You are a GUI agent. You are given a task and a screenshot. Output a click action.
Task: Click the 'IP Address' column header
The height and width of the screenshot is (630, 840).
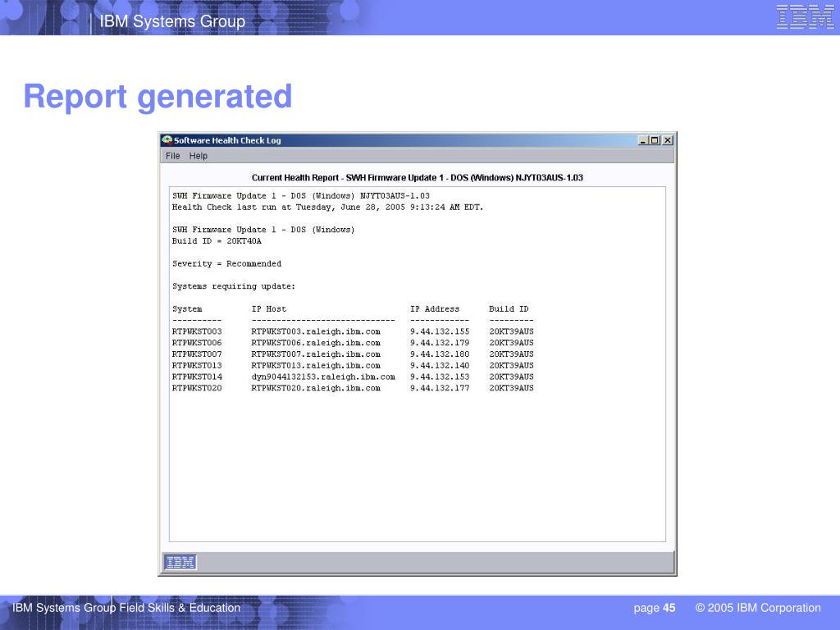(435, 309)
